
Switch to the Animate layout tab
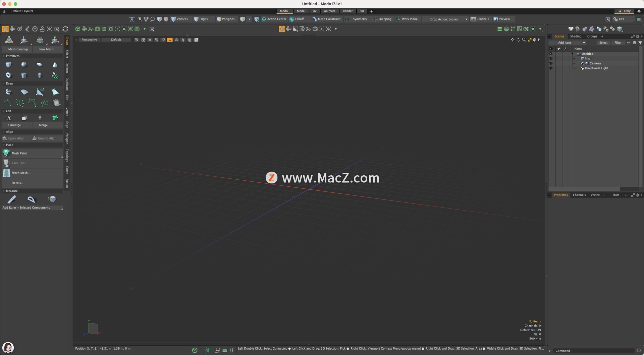click(329, 11)
